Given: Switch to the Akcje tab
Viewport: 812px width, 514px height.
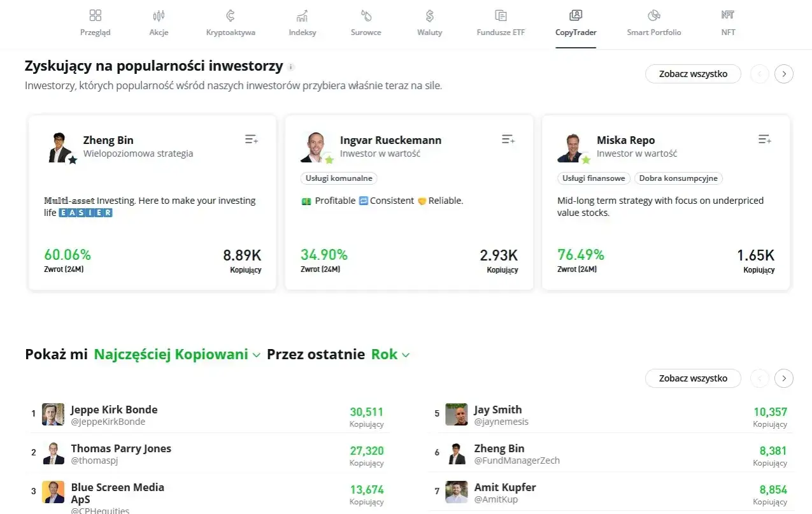Looking at the screenshot, I should coord(159,24).
